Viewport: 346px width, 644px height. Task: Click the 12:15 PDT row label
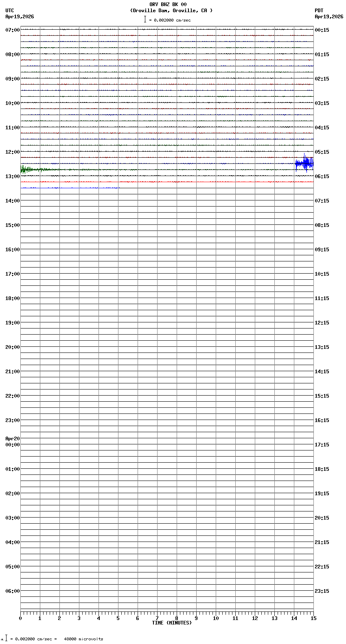pos(322,323)
